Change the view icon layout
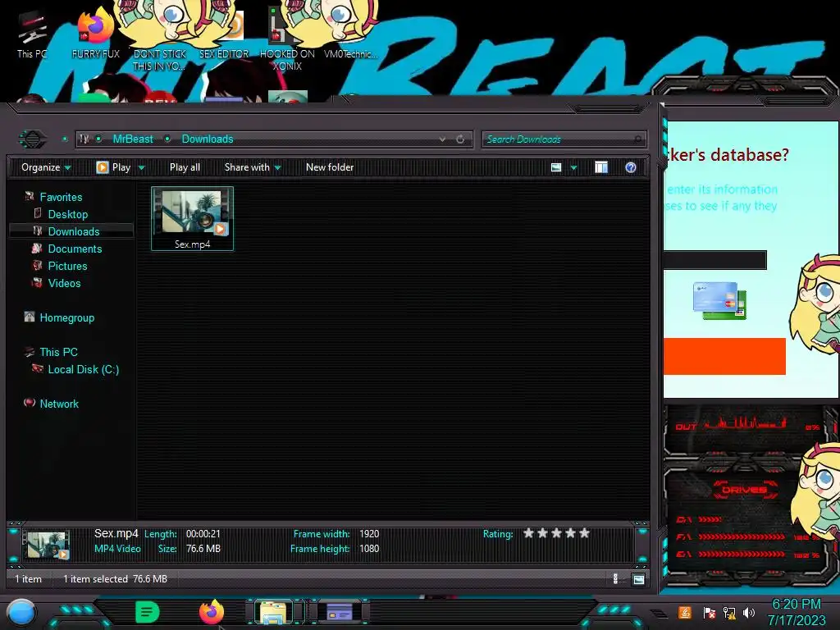Screen dimensions: 840x630 (556, 167)
